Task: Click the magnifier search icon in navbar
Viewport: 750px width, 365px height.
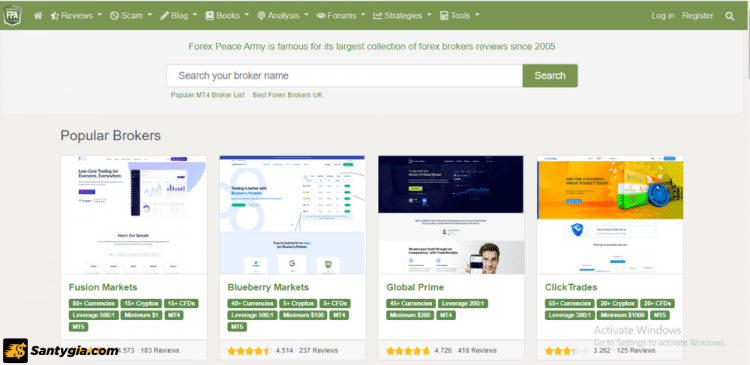Action: coord(729,16)
